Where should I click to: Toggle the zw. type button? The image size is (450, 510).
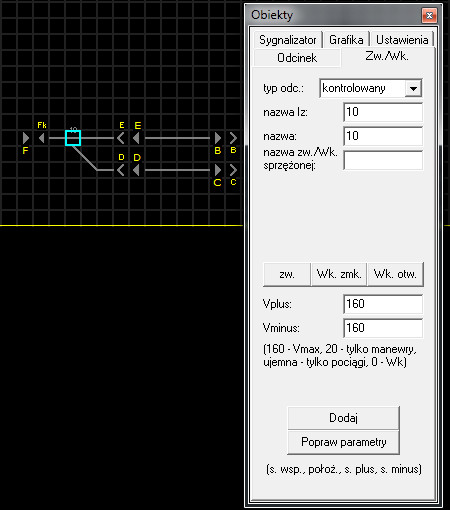(287, 274)
